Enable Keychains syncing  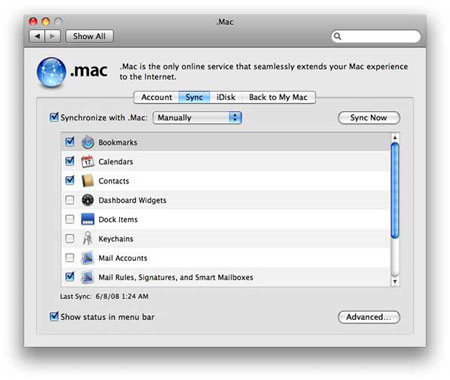tap(70, 239)
